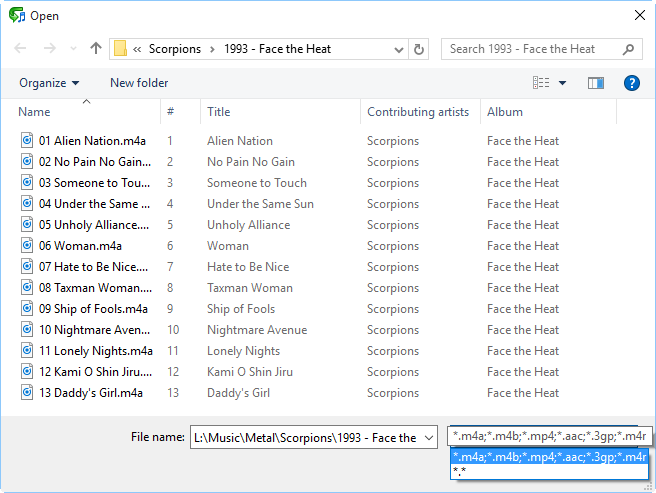Create a New folder
The width and height of the screenshot is (656, 493).
coord(139,83)
